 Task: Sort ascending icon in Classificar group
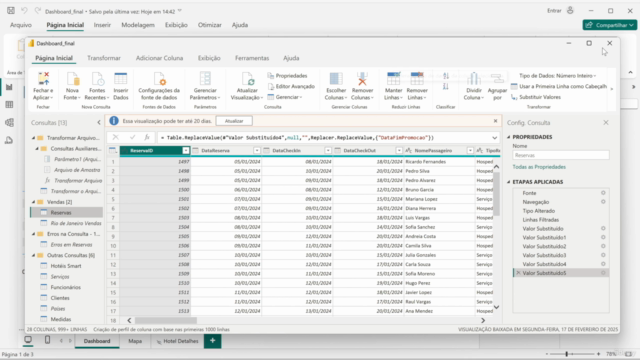point(446,76)
